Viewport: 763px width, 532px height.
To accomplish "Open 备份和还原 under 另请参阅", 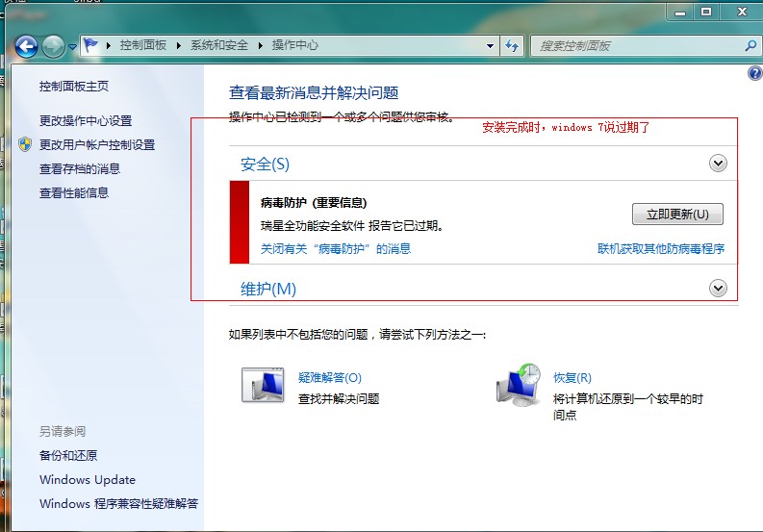I will 68,455.
